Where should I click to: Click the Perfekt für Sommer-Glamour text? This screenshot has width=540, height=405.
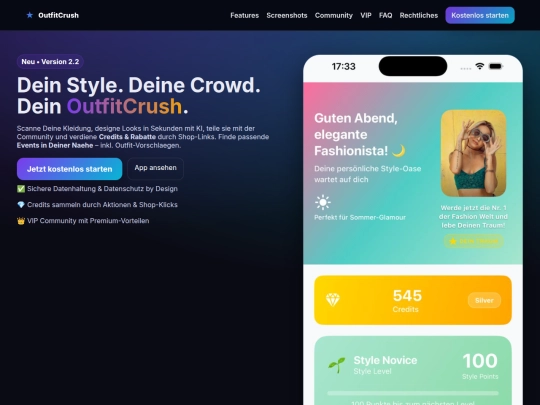(360, 217)
